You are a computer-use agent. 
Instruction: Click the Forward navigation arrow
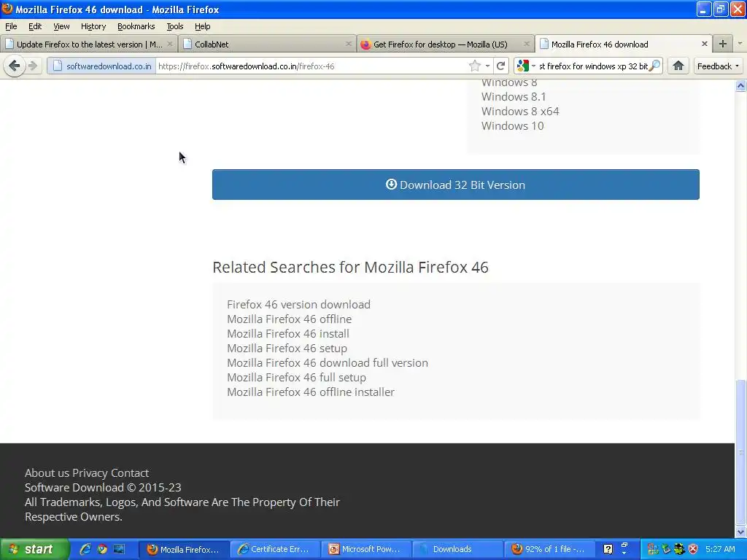point(33,66)
